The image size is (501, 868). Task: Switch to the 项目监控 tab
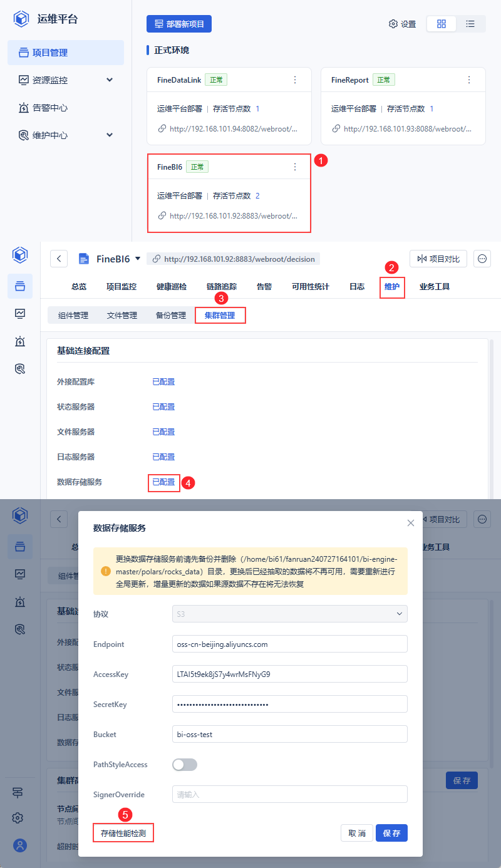pos(121,287)
